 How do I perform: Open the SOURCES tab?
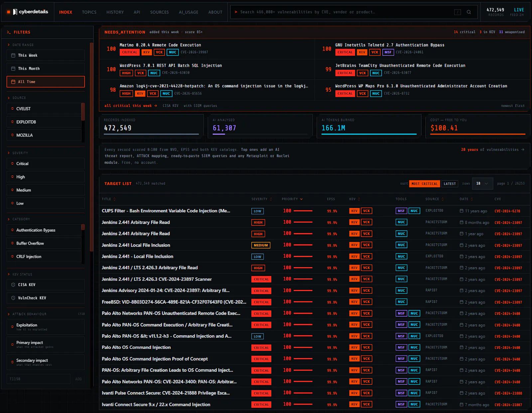(x=159, y=12)
